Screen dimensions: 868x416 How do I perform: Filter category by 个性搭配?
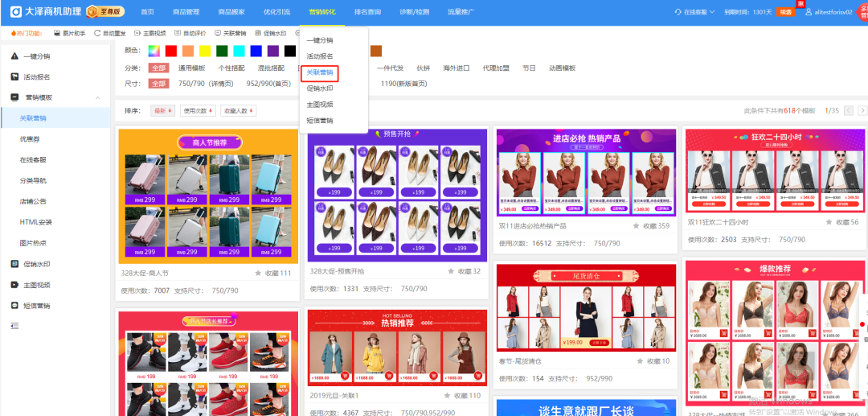231,68
